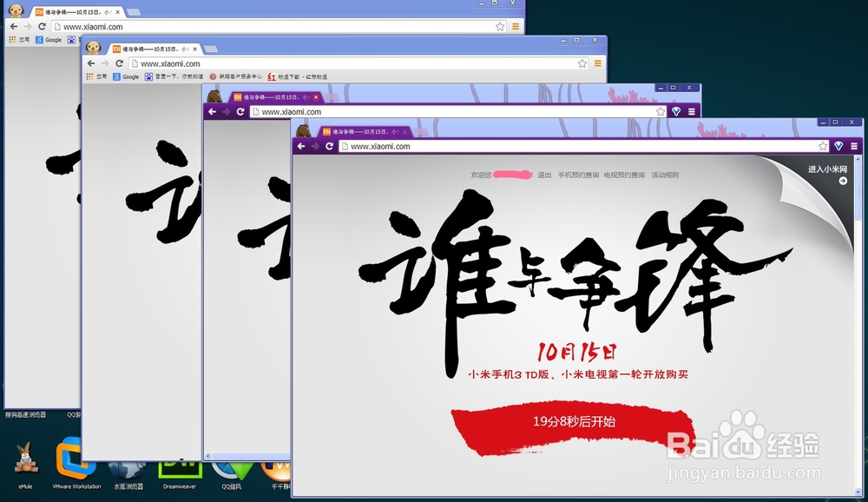
Task: Select the 水狐浏览器 desktop icon
Action: pyautogui.click(x=128, y=474)
